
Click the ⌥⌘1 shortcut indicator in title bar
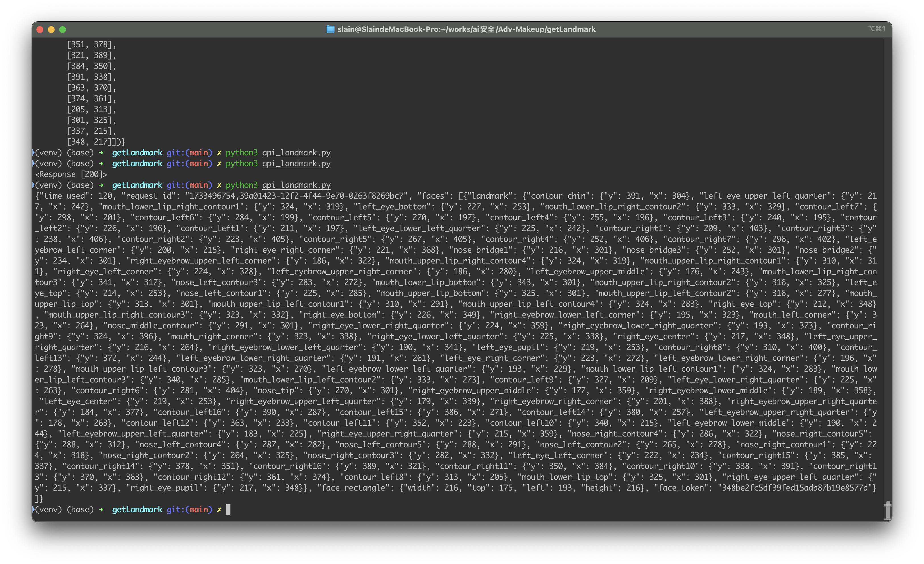(x=876, y=29)
